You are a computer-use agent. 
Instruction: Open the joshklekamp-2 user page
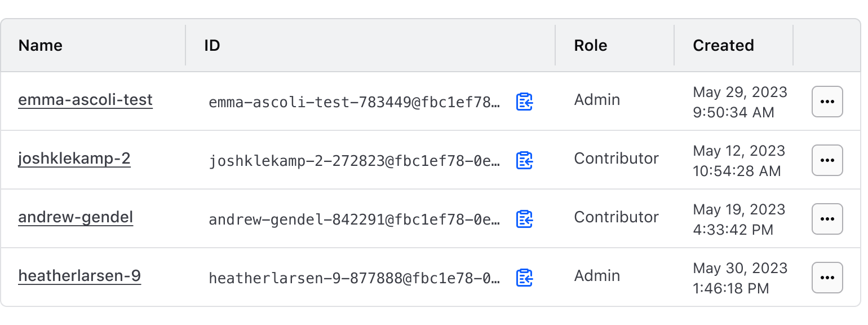[x=74, y=159]
